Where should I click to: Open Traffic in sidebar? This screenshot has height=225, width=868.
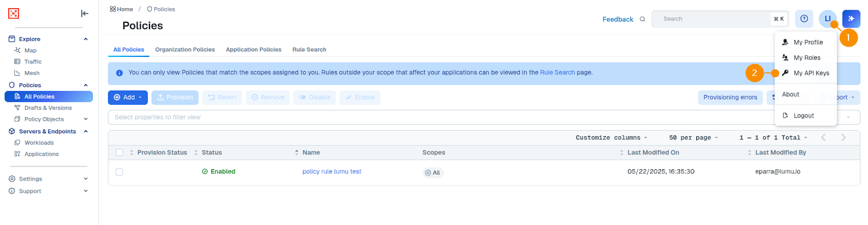33,62
